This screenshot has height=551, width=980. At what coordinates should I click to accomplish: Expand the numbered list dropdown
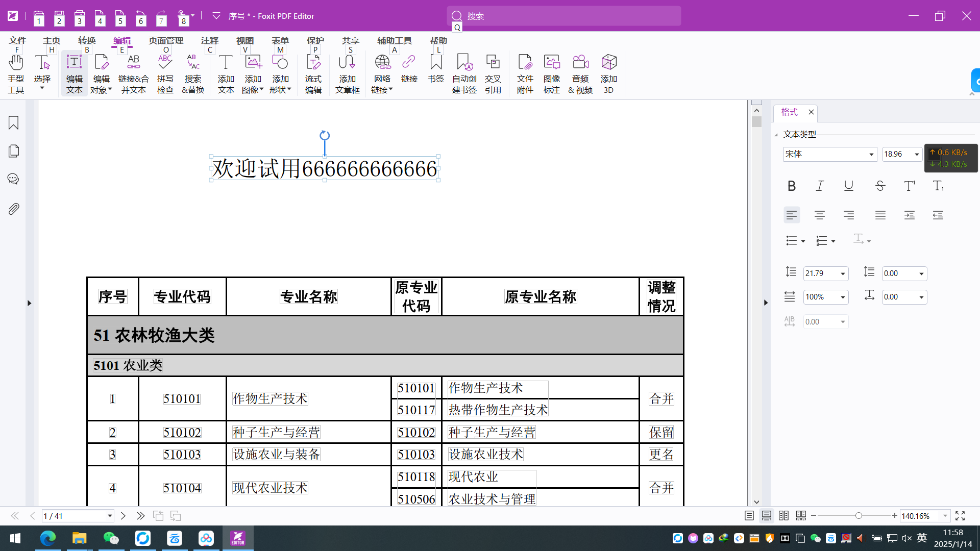(833, 241)
